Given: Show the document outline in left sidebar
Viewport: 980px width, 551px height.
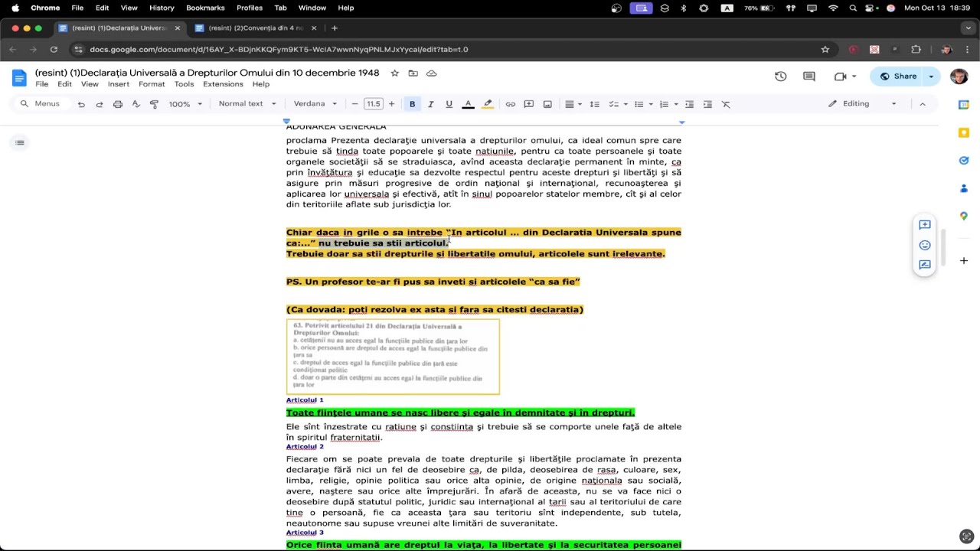Looking at the screenshot, I should tap(20, 142).
